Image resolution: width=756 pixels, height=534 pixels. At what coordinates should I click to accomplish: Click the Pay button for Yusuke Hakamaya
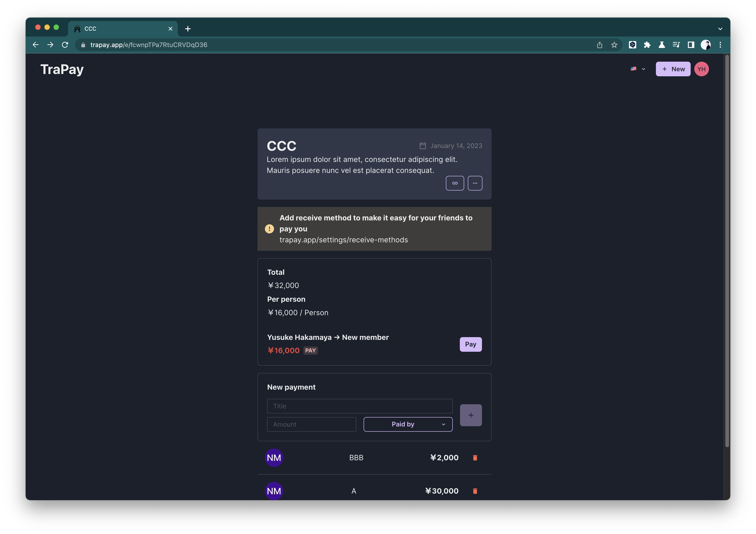click(471, 344)
